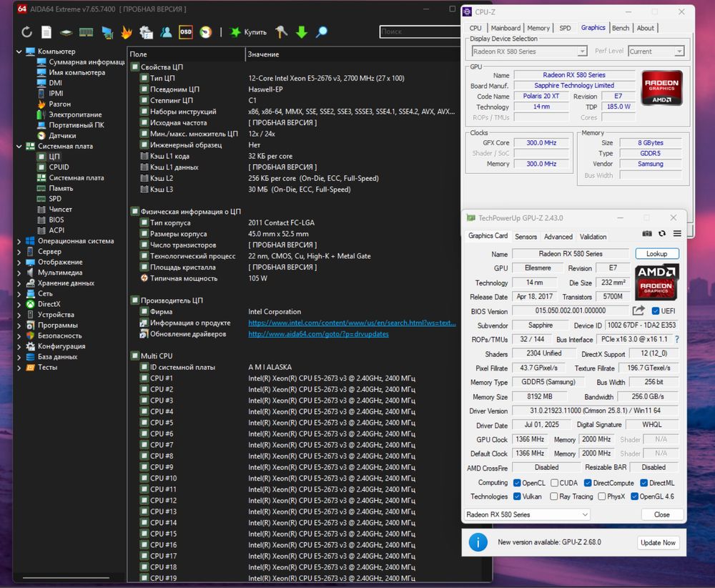Open the OSD panel toolbar icon

[186, 32]
